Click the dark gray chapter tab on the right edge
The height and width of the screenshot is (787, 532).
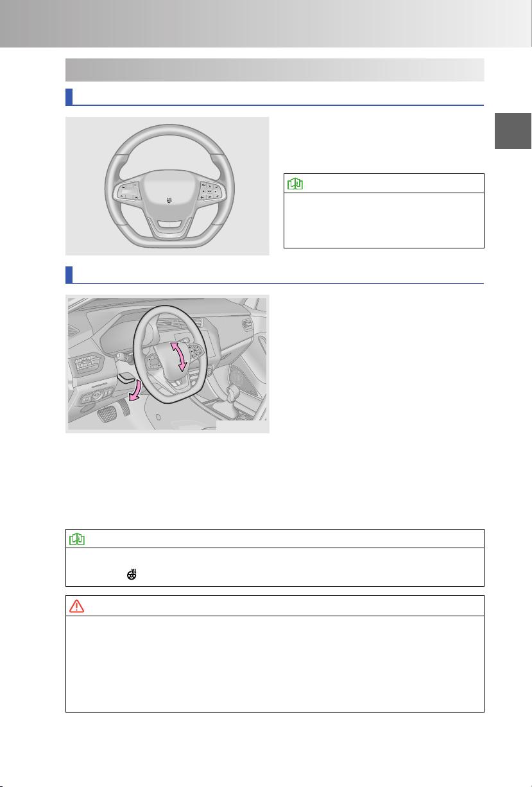tap(513, 132)
